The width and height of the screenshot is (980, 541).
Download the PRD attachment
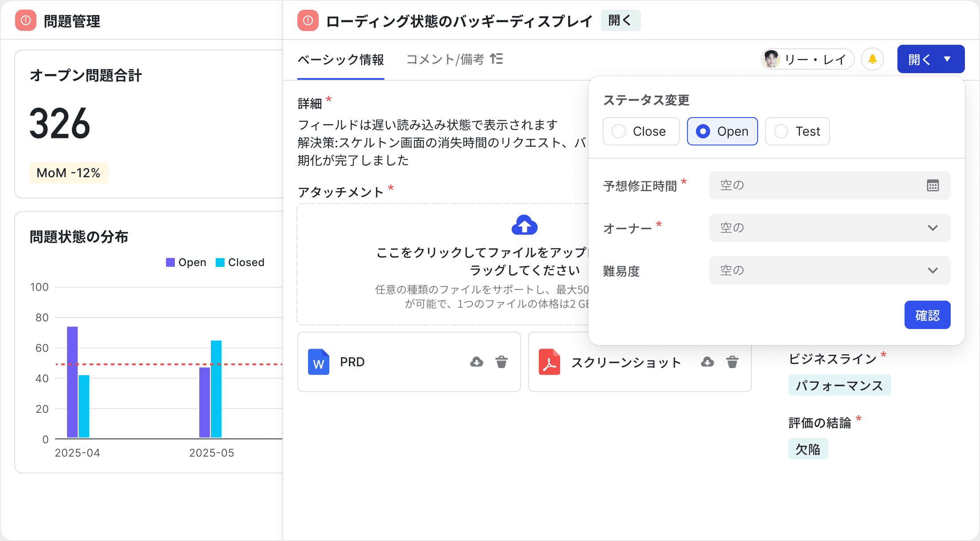click(476, 362)
